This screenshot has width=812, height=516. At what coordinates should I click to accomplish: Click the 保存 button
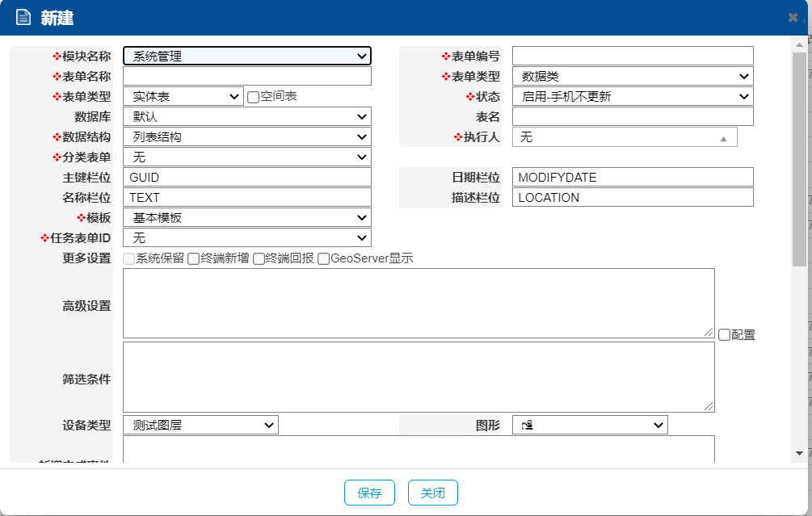[369, 493]
